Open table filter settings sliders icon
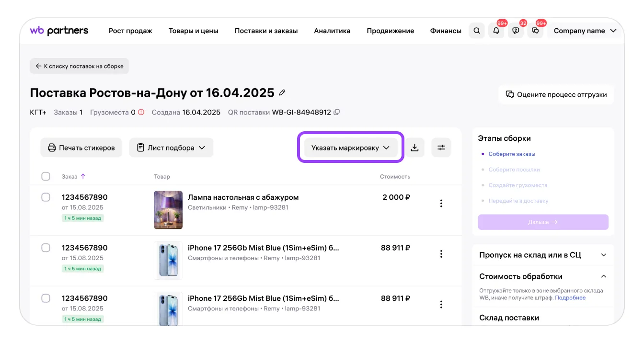Viewport: 644px width, 343px height. pos(441,148)
